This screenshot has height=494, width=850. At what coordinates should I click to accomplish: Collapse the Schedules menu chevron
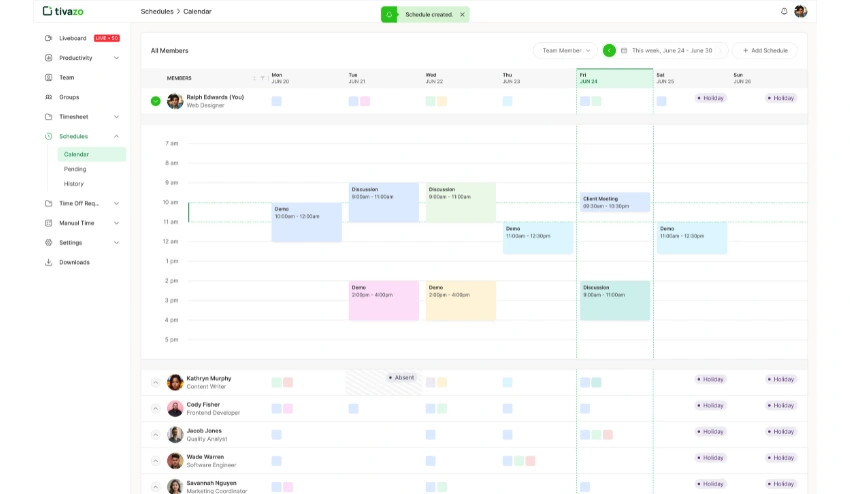117,136
